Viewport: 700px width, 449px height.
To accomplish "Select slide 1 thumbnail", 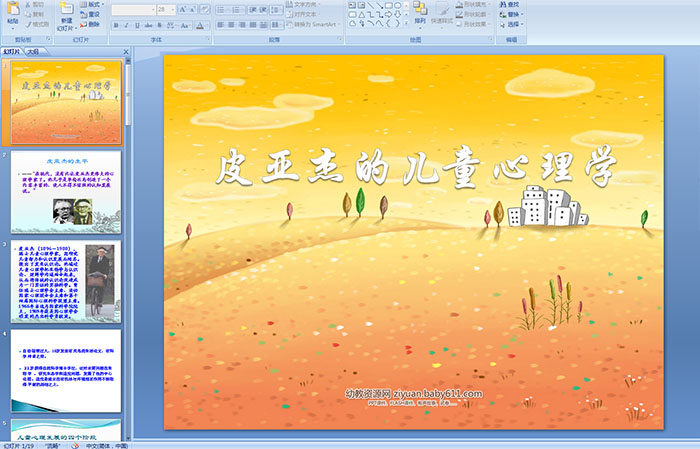I will [x=66, y=103].
